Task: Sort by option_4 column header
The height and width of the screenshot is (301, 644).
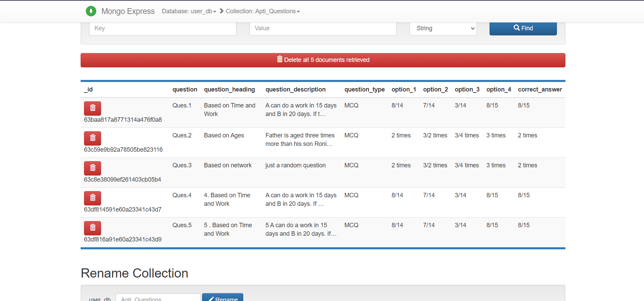Action: (499, 89)
